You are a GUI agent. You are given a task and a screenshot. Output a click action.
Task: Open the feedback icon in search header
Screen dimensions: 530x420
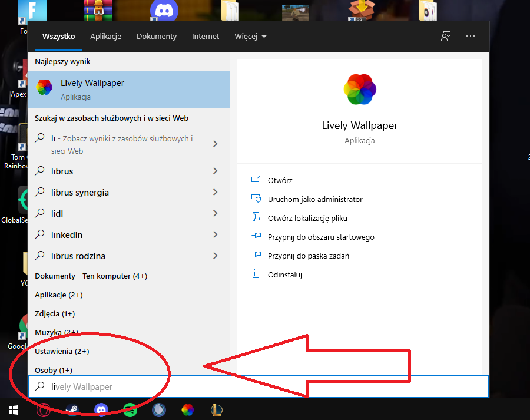pos(446,36)
